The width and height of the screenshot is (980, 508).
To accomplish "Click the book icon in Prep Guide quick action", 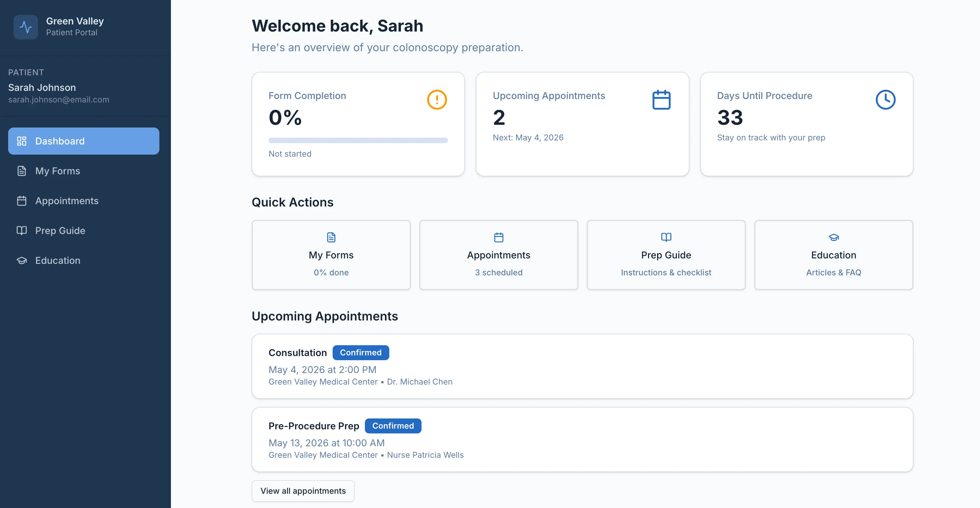I will click(x=666, y=237).
